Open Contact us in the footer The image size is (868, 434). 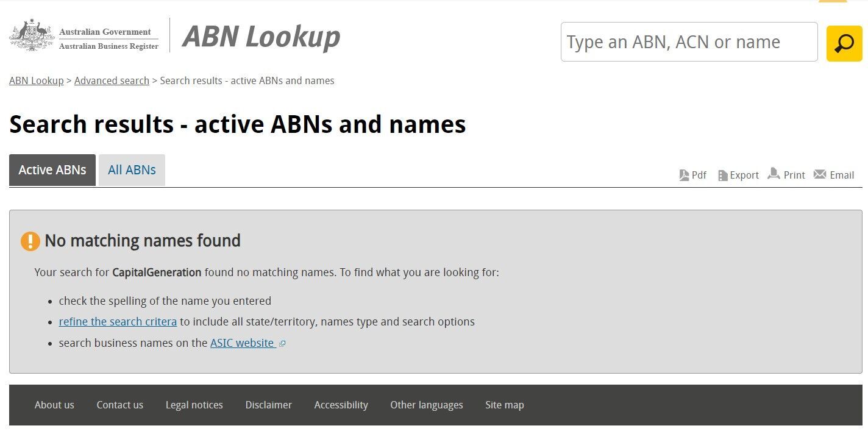(x=120, y=405)
